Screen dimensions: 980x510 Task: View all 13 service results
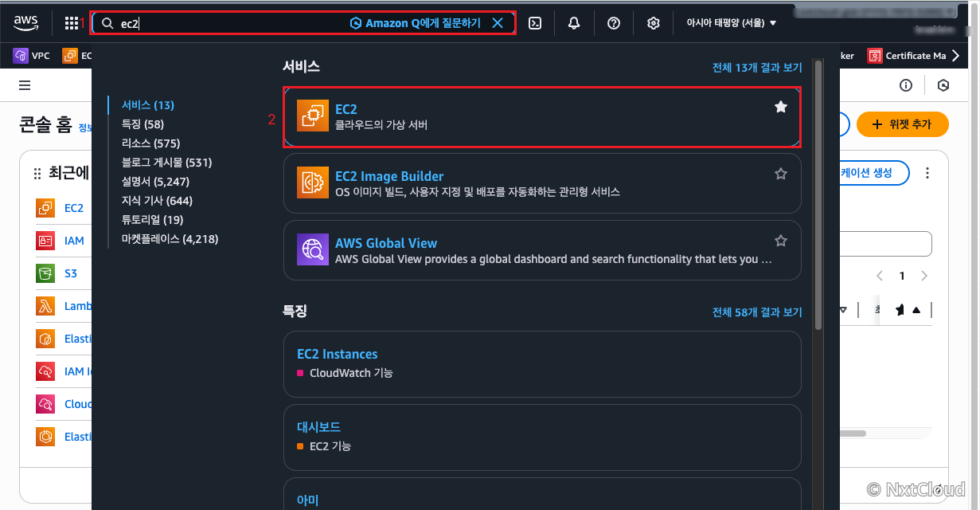tap(757, 68)
